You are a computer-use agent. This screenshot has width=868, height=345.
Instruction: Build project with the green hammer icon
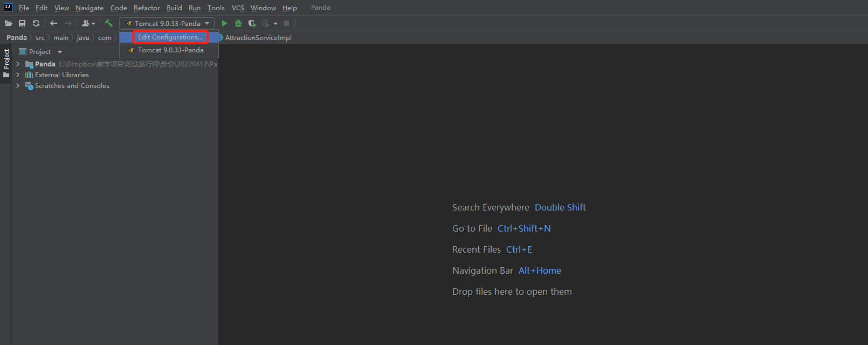coord(108,23)
